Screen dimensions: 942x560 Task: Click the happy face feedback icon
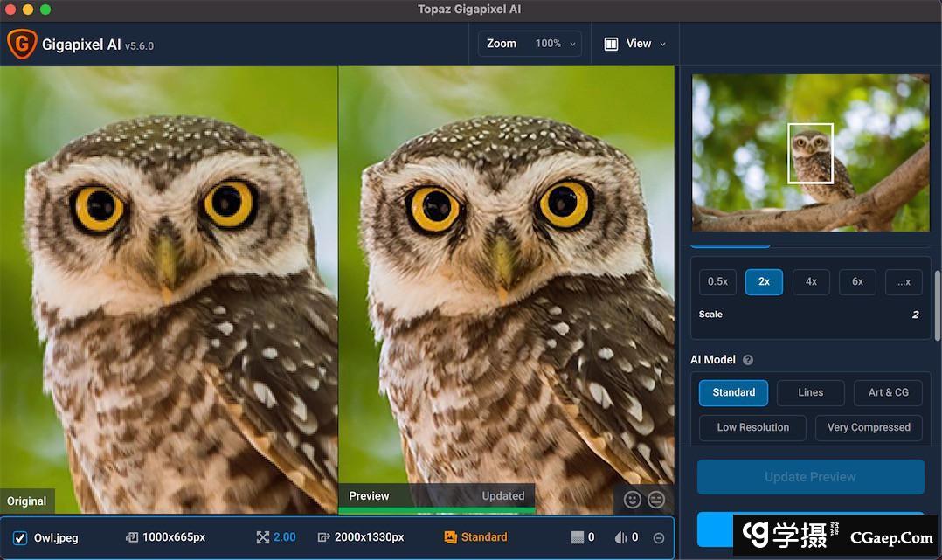click(x=633, y=499)
